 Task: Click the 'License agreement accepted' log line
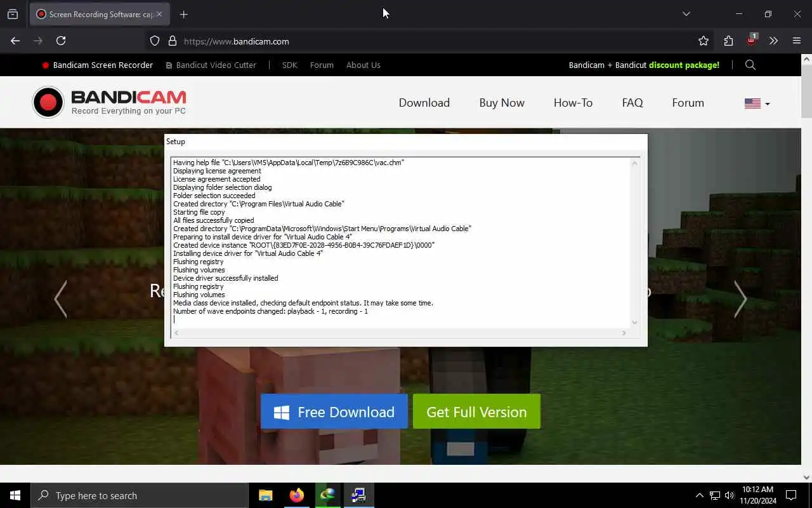217,179
